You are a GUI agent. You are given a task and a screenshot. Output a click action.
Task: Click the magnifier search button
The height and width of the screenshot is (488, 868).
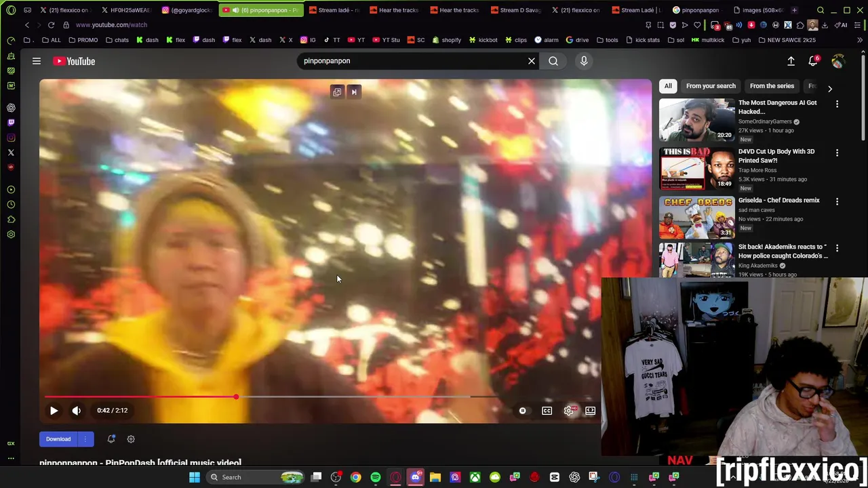point(553,61)
